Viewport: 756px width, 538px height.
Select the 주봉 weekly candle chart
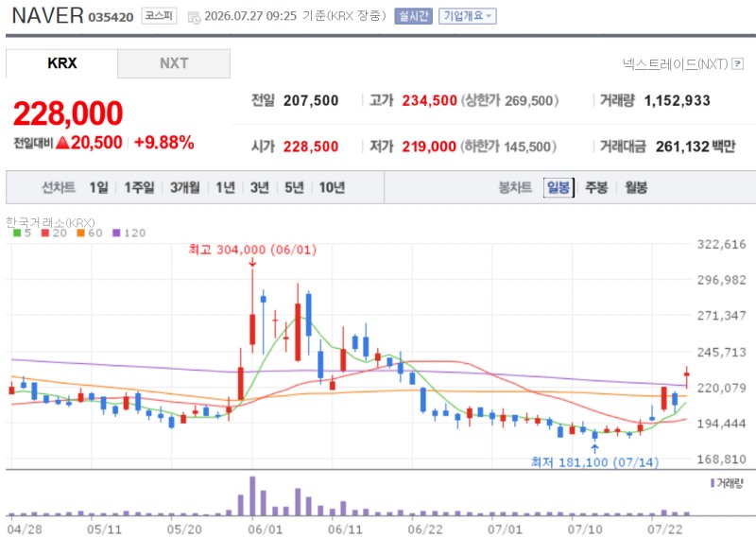pos(596,187)
